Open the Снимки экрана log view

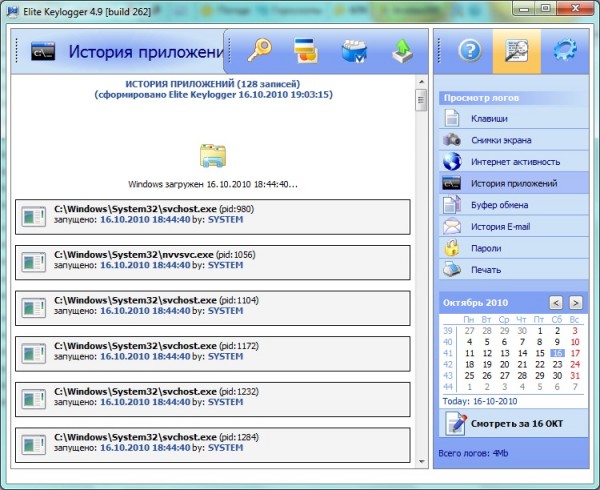click(x=514, y=140)
